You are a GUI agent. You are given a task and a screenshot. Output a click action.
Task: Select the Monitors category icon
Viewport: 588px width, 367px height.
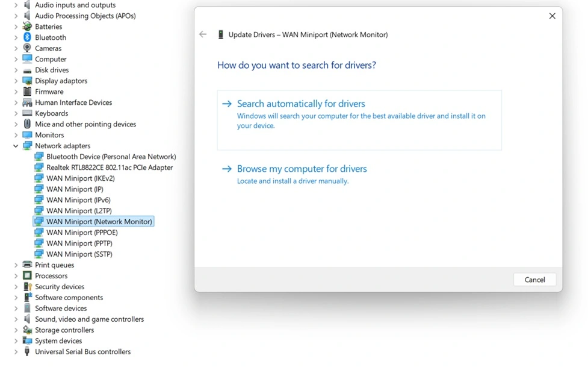tap(27, 134)
